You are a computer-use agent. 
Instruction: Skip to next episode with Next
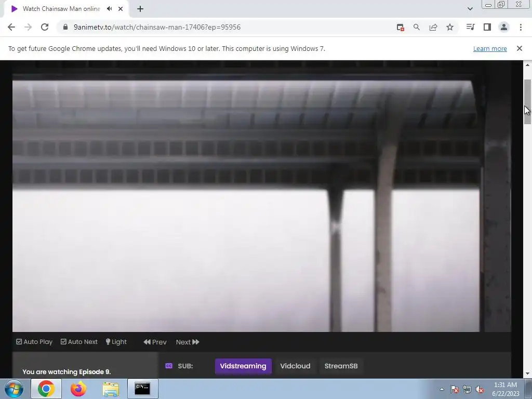pyautogui.click(x=188, y=342)
